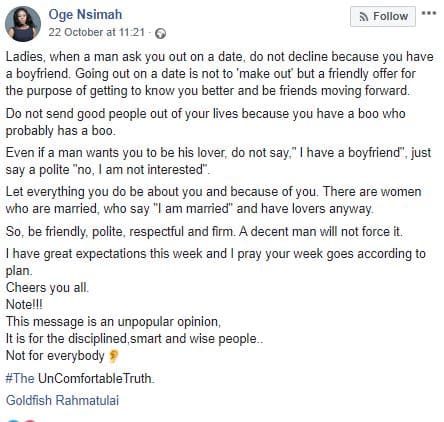The image size is (444, 422).
Task: Click the 'Do not send good people' paragraph
Action: pyautogui.click(x=205, y=122)
